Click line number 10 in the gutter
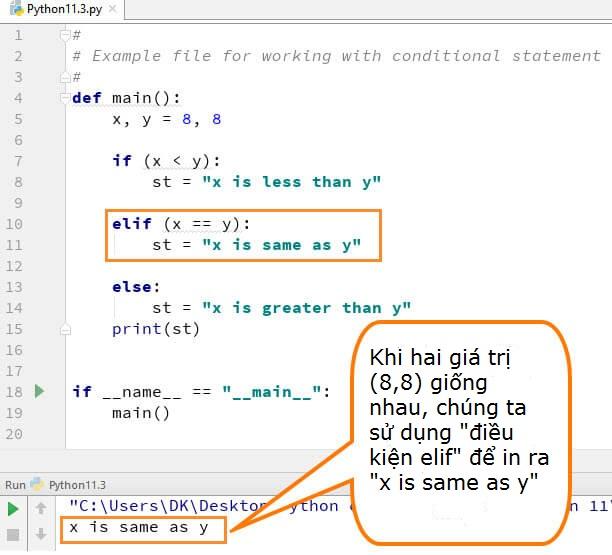Viewport: 612px width, 555px height. [x=14, y=224]
